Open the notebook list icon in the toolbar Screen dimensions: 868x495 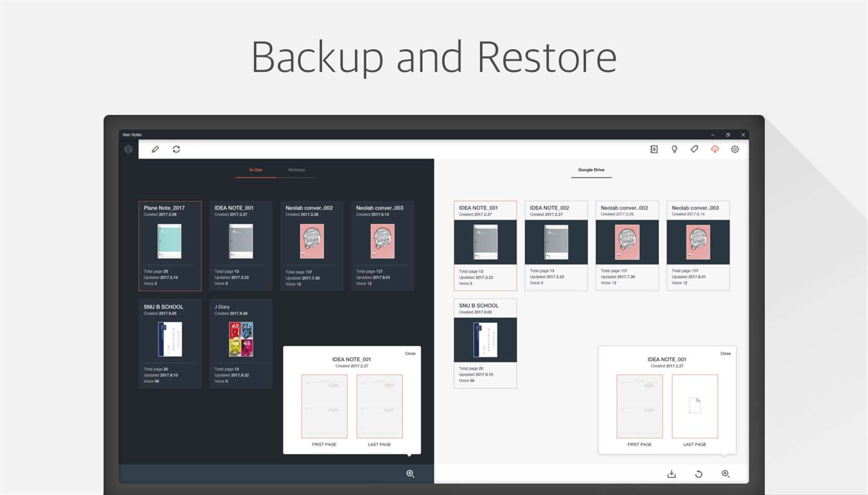tap(654, 149)
